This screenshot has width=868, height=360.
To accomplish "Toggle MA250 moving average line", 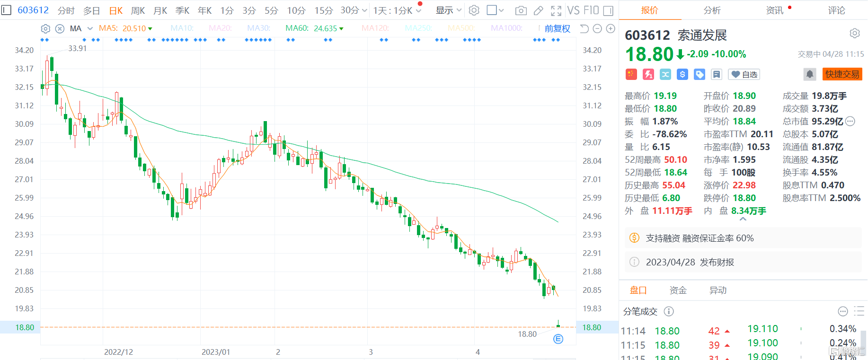I will [x=418, y=28].
